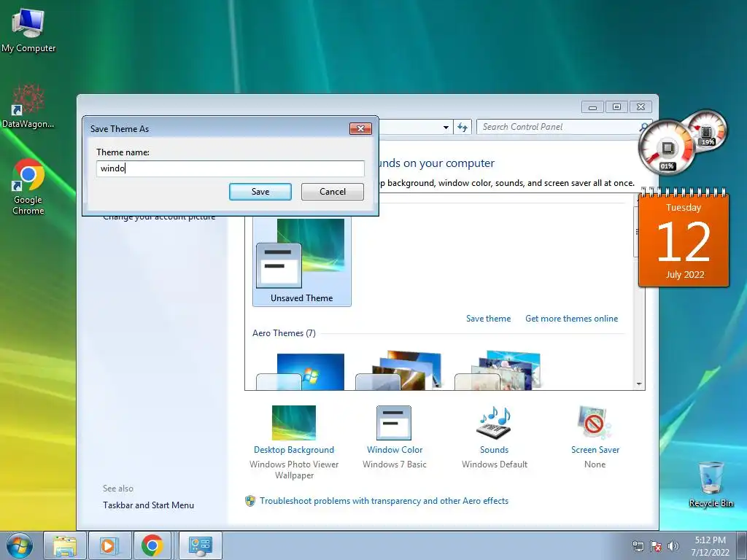Open Chrome from the taskbar

(x=152, y=545)
